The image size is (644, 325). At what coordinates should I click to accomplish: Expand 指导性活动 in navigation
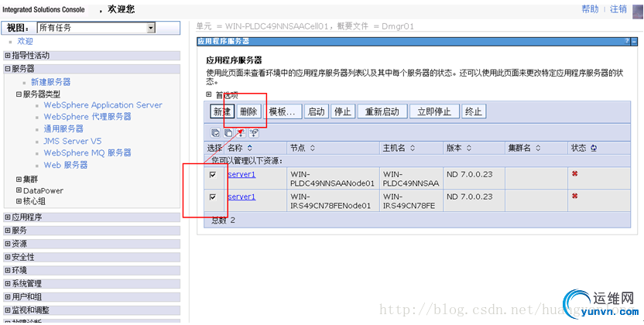8,56
